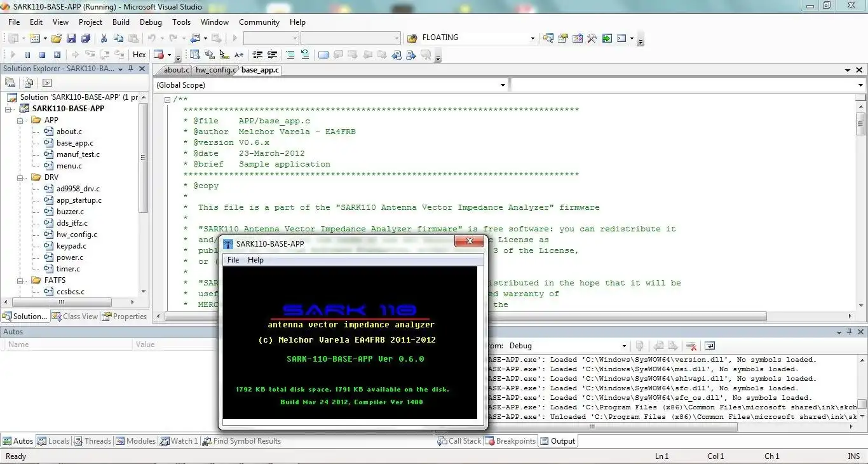This screenshot has height=464, width=868.
Task: Switch to the Properties tab
Action: [x=125, y=317]
